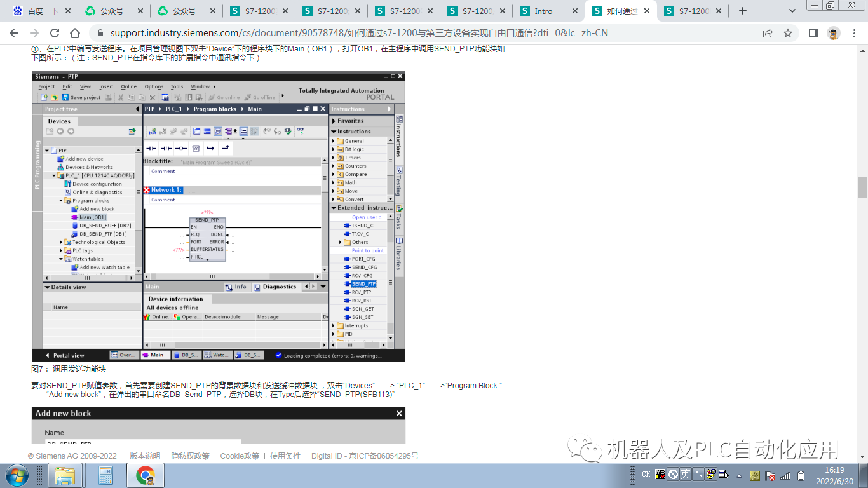The height and width of the screenshot is (488, 868).
Task: Open Chrome tab search dropdown
Action: [792, 11]
